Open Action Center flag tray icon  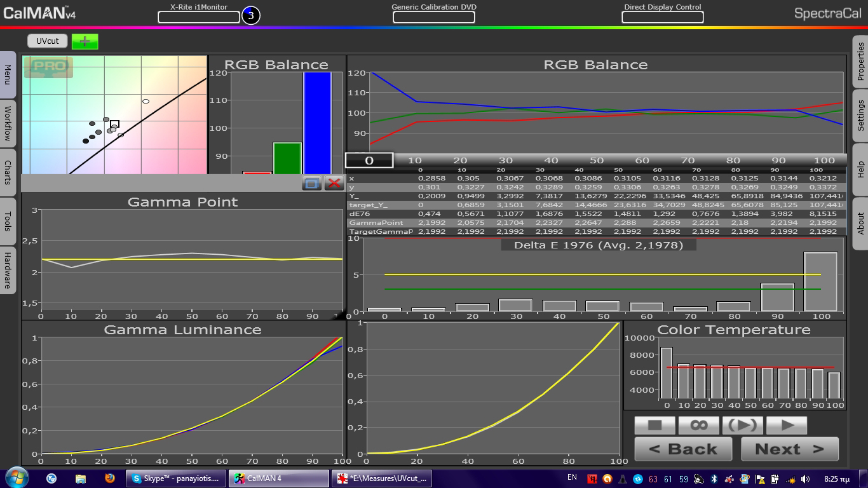pos(760,478)
